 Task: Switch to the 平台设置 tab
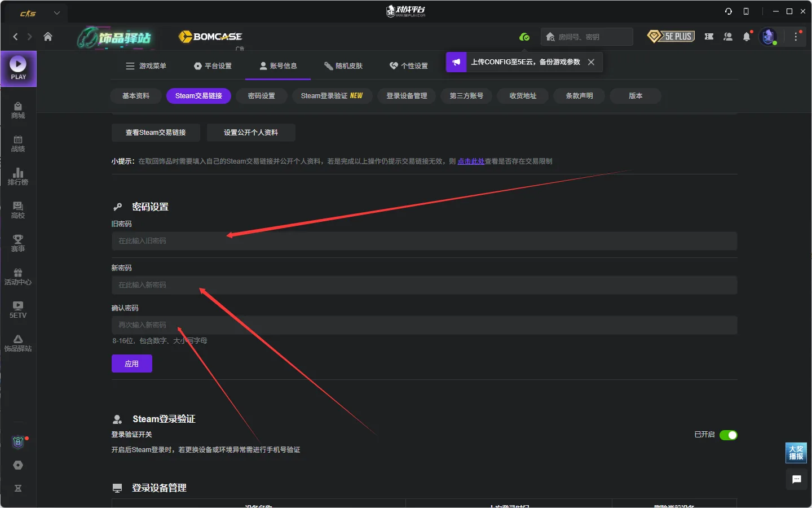click(x=213, y=66)
